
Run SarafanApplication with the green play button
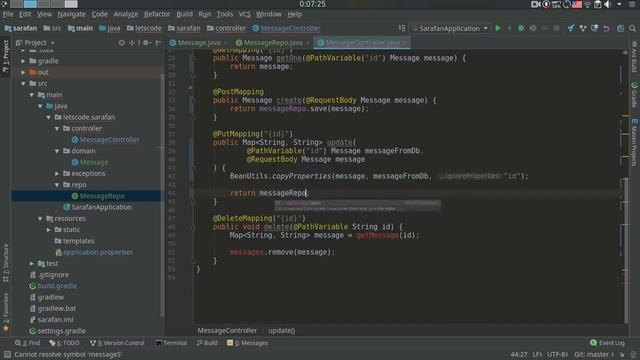click(x=498, y=29)
